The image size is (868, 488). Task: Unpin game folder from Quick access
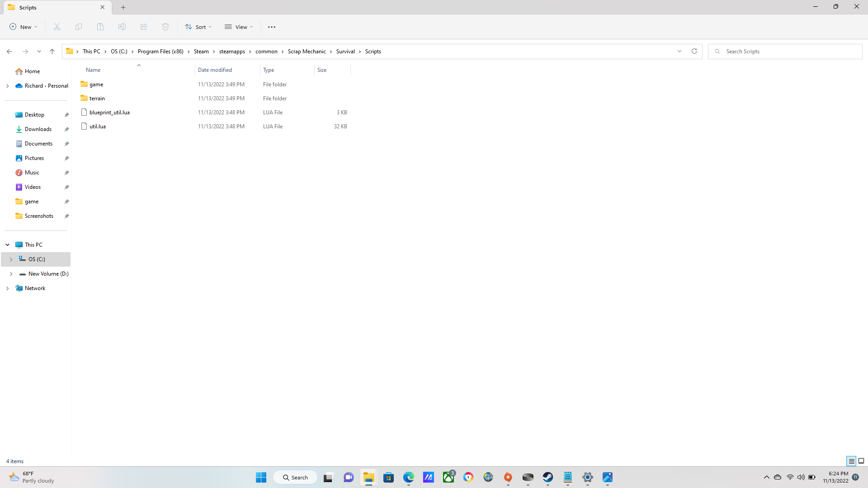tap(66, 202)
